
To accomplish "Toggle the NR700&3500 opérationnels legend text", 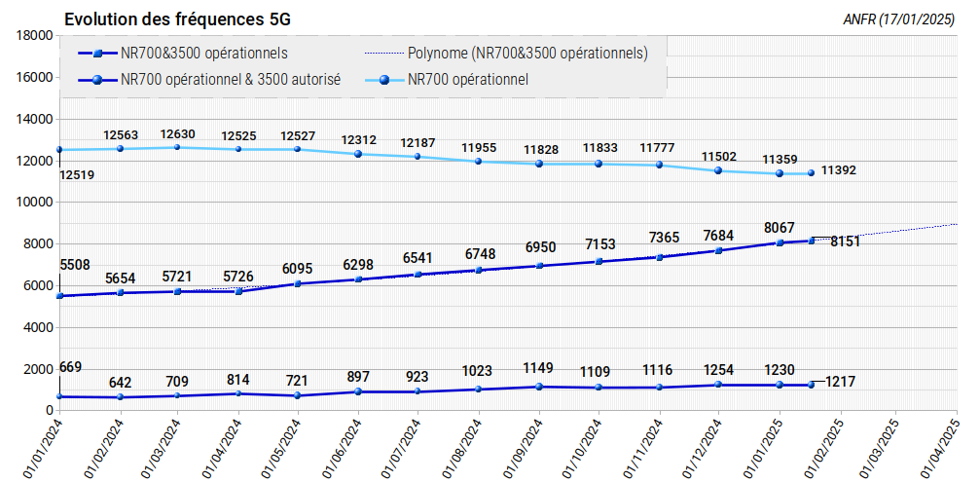I will tap(203, 54).
